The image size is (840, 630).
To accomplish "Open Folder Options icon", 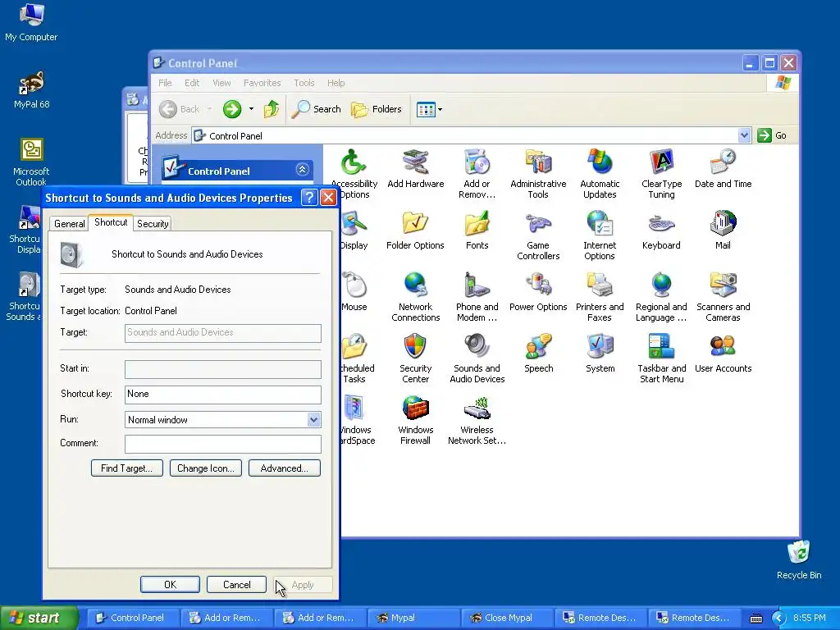I will 415,231.
